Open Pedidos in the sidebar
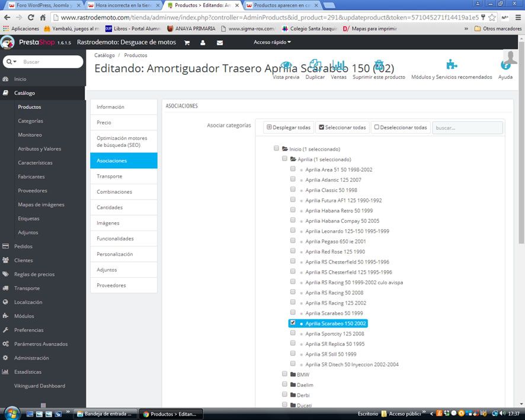The width and height of the screenshot is (525, 420). [23, 246]
